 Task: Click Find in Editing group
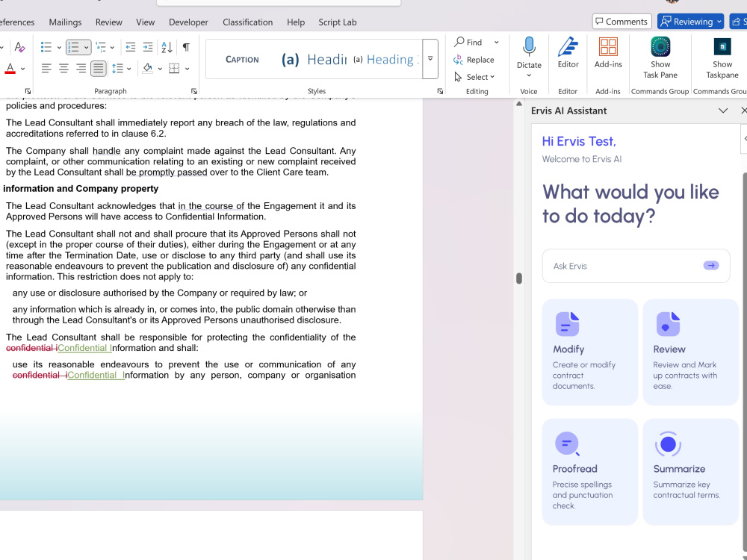[x=468, y=43]
